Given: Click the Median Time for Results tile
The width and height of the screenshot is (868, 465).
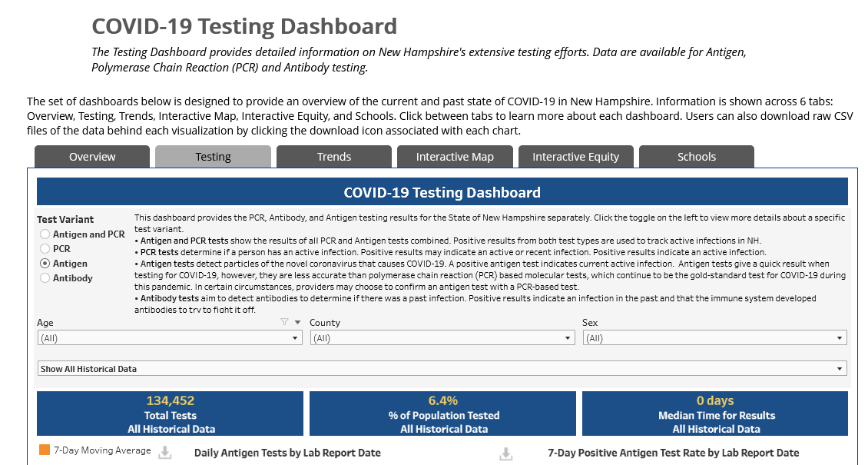Looking at the screenshot, I should pyautogui.click(x=715, y=414).
